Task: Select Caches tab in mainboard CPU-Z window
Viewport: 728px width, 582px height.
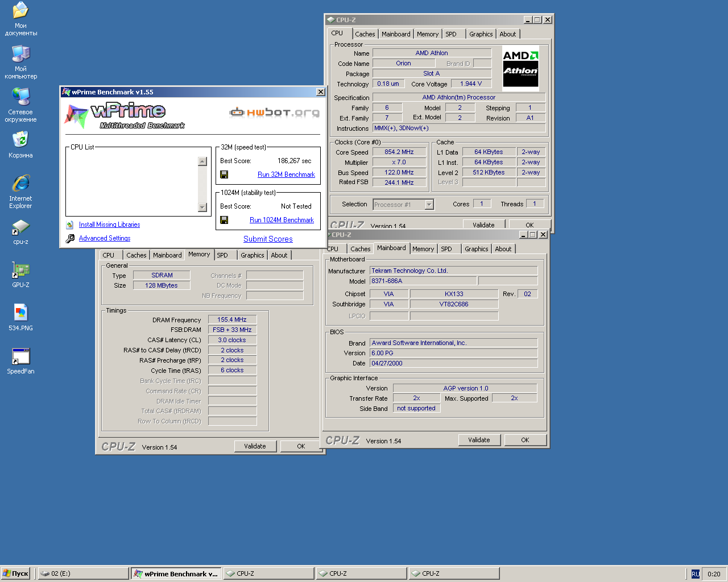Action: 361,249
